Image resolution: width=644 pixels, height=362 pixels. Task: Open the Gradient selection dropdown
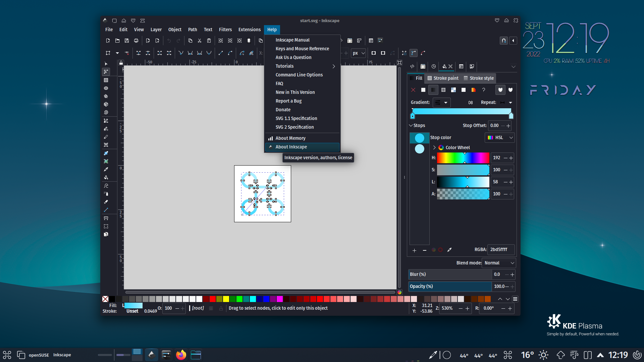[441, 103]
